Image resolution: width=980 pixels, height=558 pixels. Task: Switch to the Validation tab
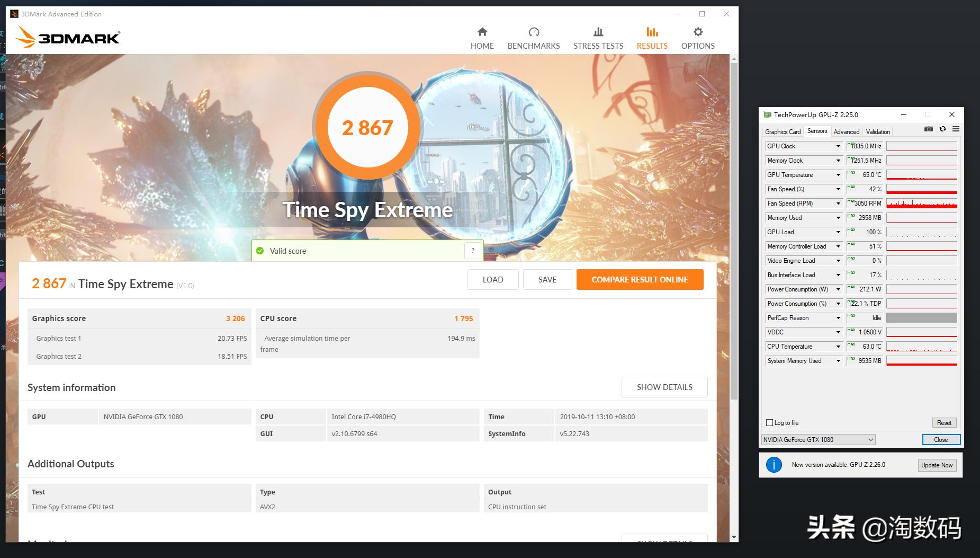(x=878, y=132)
